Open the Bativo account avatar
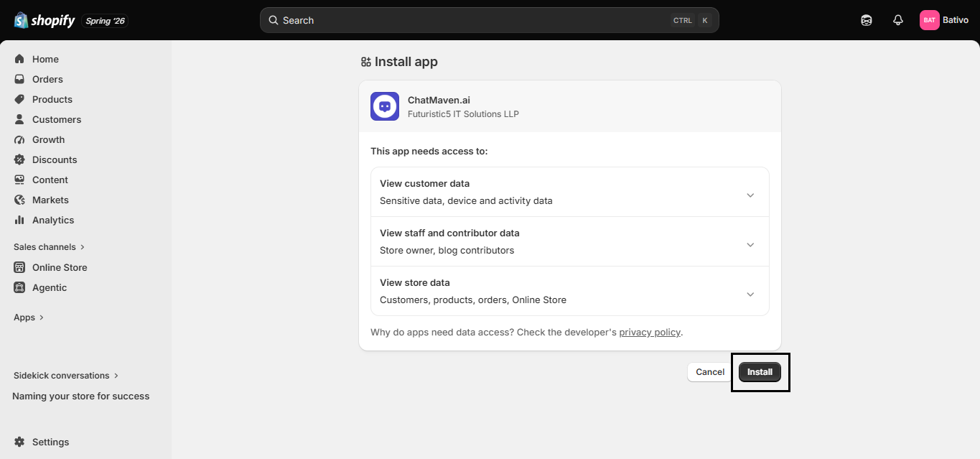The height and width of the screenshot is (459, 980). [930, 20]
